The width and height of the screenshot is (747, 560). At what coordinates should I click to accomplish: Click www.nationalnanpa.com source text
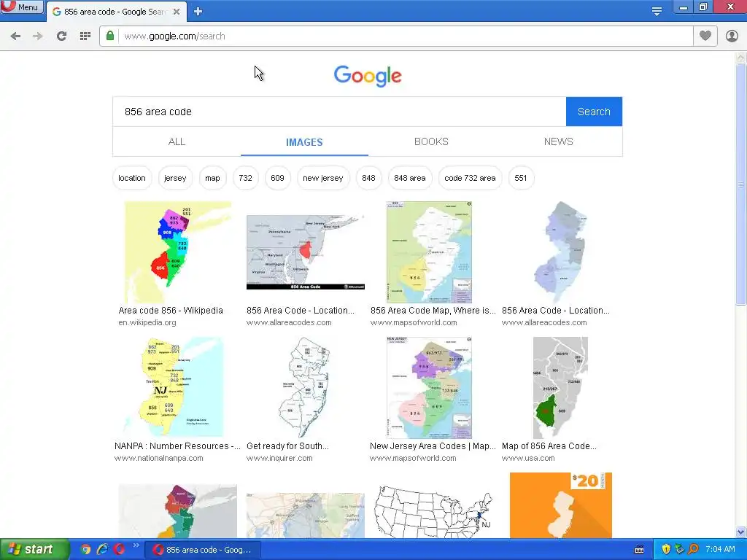tap(158, 458)
